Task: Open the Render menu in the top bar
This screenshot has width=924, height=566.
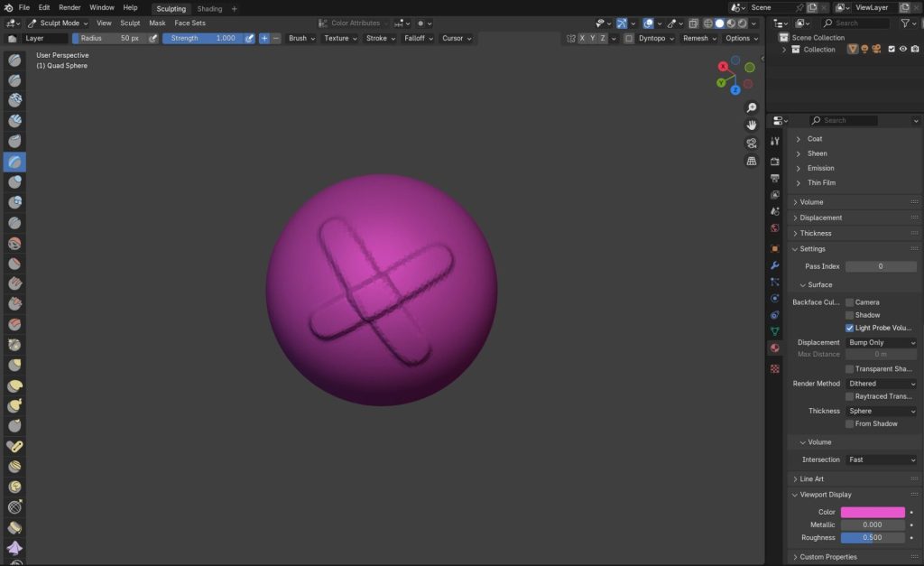Action: [x=69, y=7]
